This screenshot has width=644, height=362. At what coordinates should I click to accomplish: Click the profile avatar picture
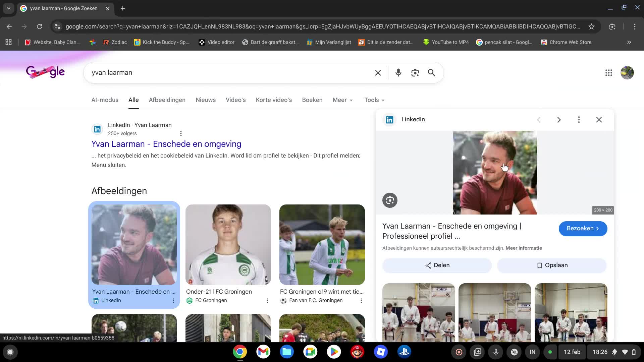(x=627, y=73)
